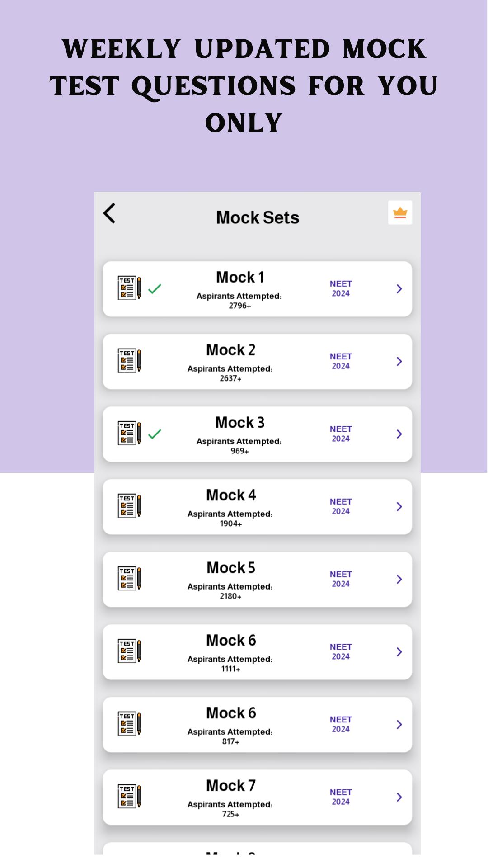Tap the test sheet icon for Mock 7
The width and height of the screenshot is (488, 868).
click(129, 796)
